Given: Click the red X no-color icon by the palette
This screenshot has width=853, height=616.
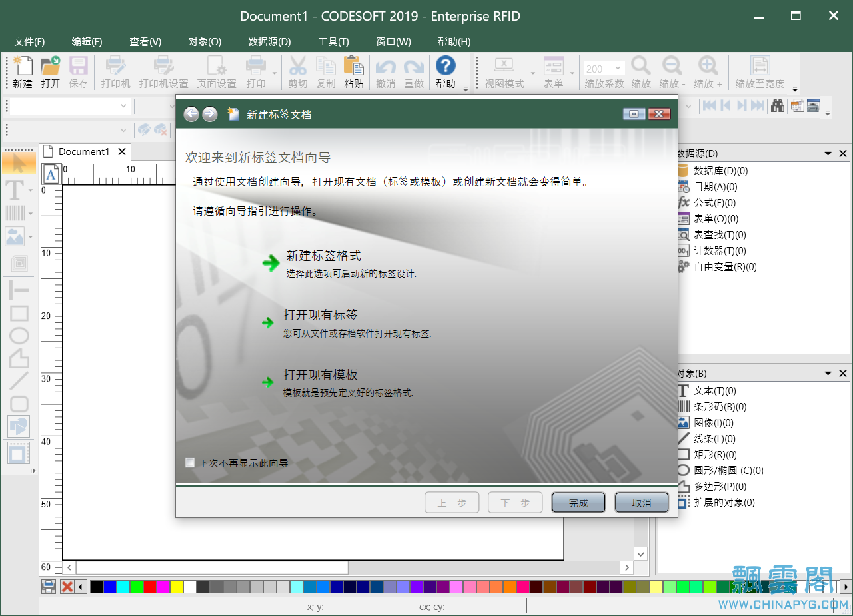Looking at the screenshot, I should pyautogui.click(x=67, y=587).
